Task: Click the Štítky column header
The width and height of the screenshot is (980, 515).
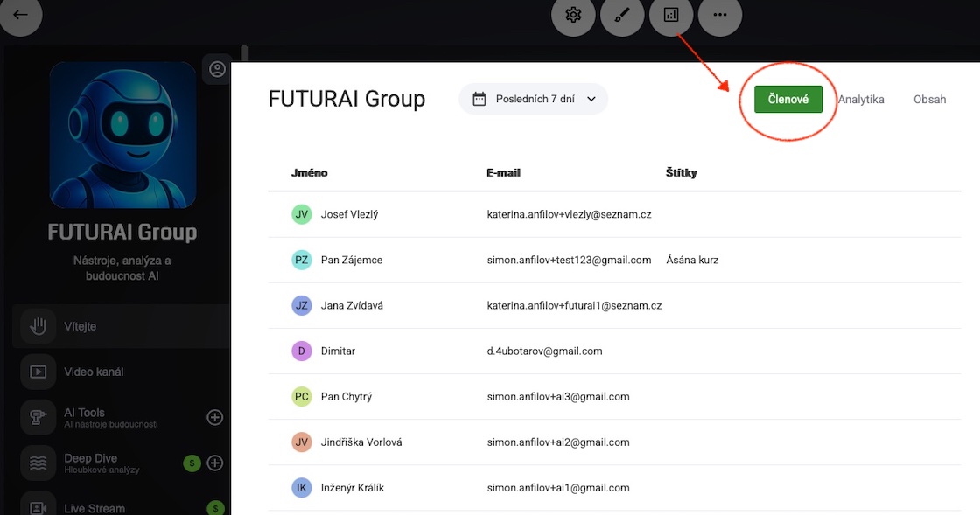Action: click(x=682, y=173)
